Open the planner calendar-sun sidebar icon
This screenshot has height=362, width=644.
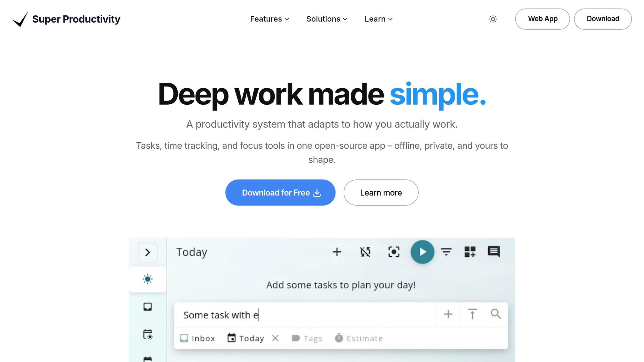[x=147, y=334]
